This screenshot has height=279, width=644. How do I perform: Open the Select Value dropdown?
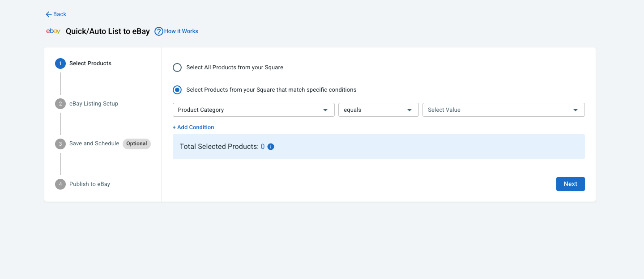[503, 110]
